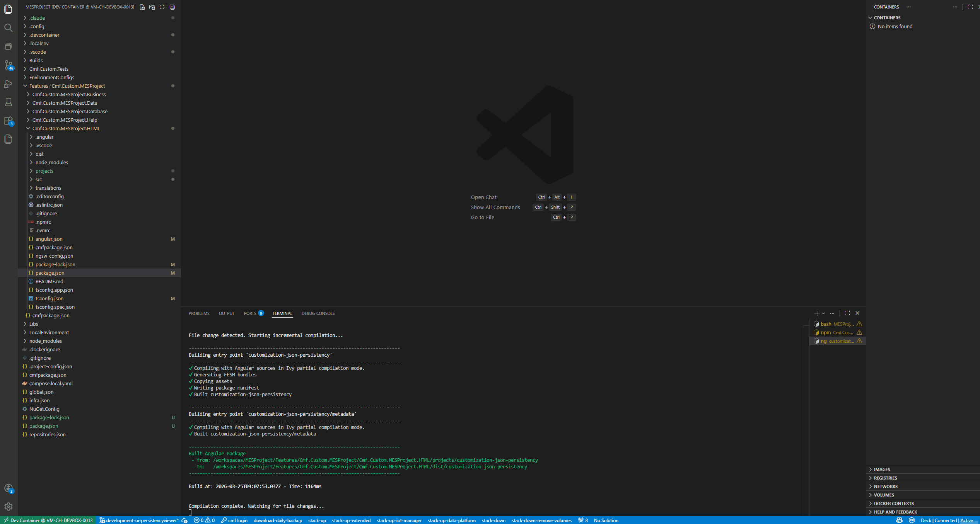Expand the node_modules folder under HTML

[51, 162]
